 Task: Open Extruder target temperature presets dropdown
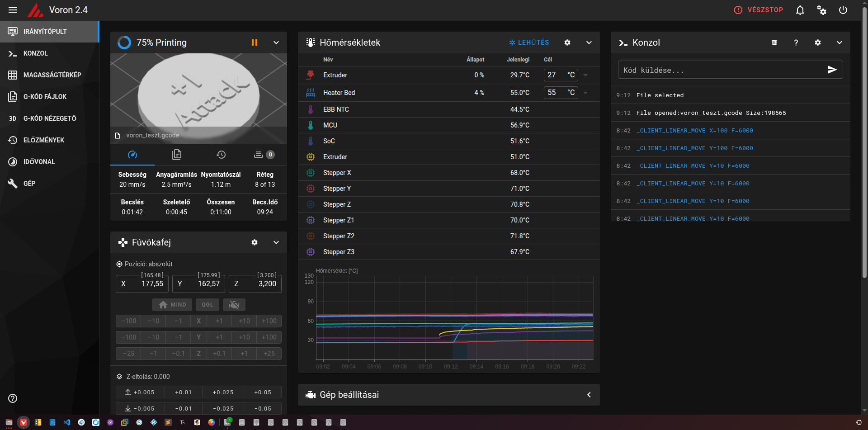click(x=585, y=75)
